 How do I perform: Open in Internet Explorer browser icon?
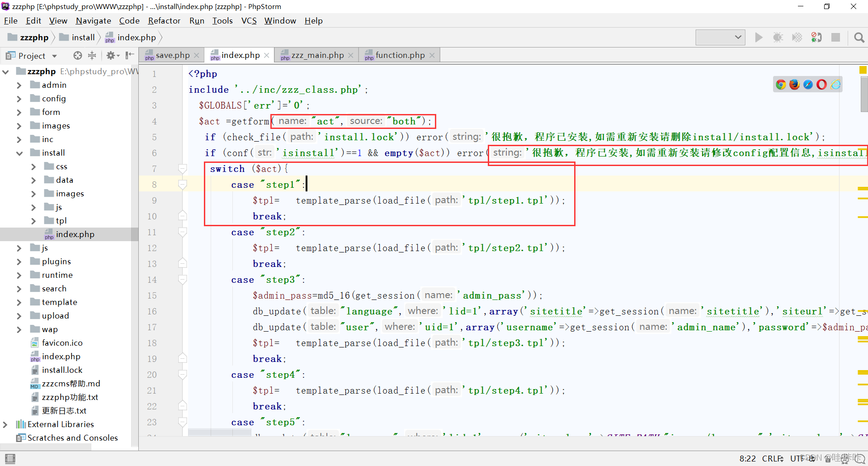(x=835, y=85)
